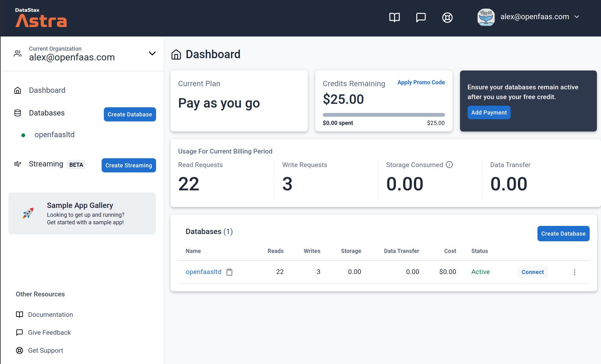The image size is (601, 364).
Task: Open Documentation link under Other Resources
Action: pos(50,315)
